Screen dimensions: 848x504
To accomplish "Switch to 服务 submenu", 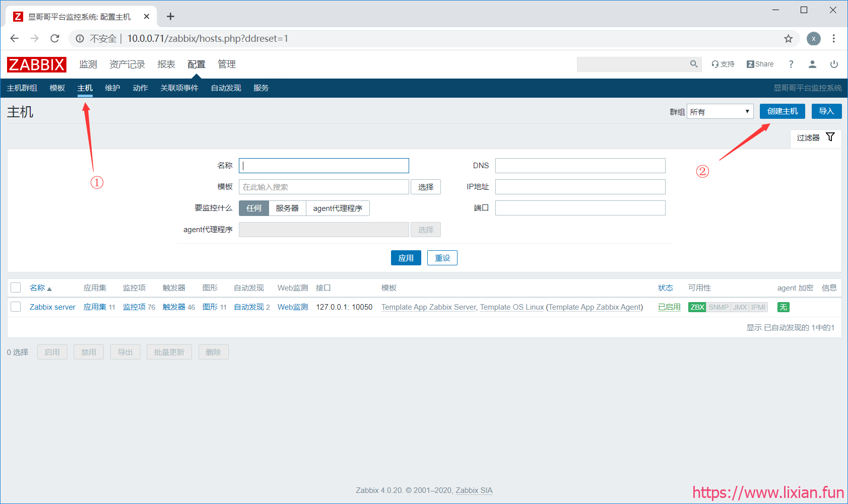I will pos(261,88).
